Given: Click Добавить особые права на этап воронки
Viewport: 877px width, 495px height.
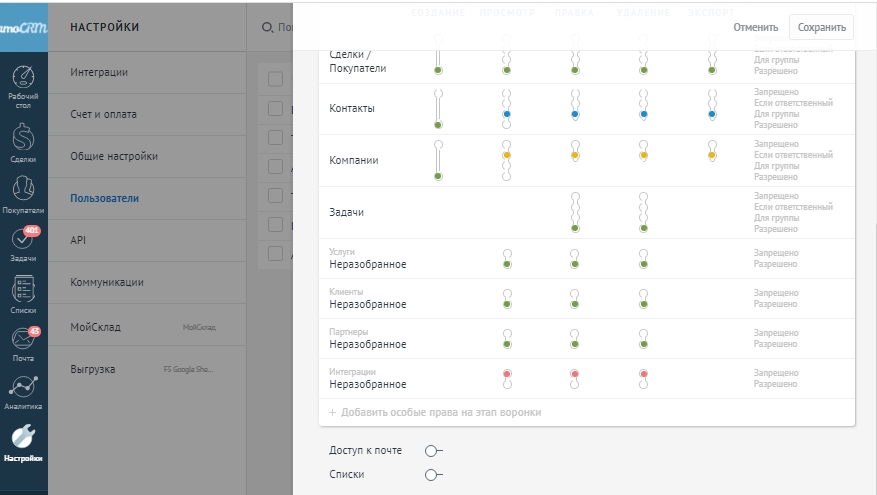Looking at the screenshot, I should coord(435,412).
